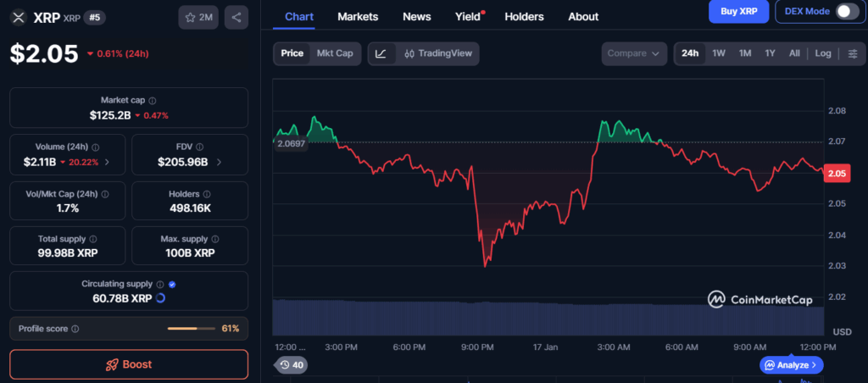Click the Buy XRP button
Image resolution: width=868 pixels, height=383 pixels.
tap(738, 11)
